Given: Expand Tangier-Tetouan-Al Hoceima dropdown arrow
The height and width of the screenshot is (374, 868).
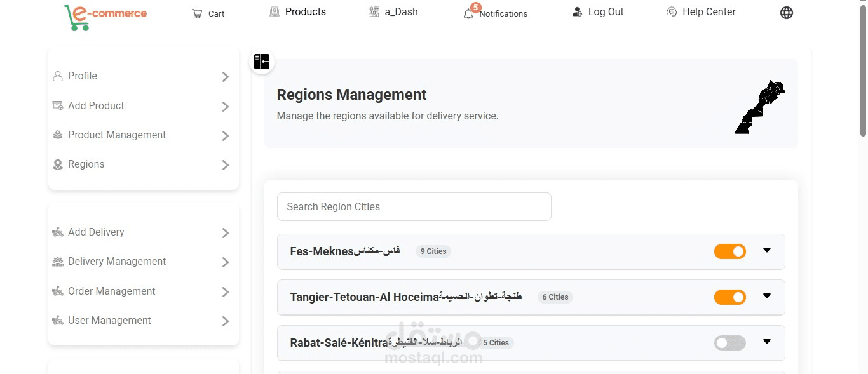Looking at the screenshot, I should [767, 296].
